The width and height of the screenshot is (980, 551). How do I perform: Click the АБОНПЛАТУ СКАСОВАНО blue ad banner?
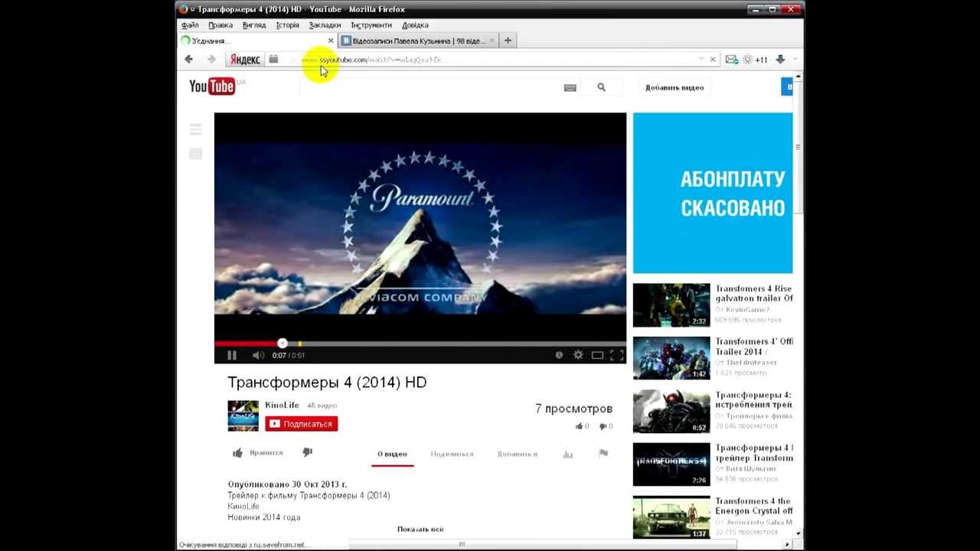pyautogui.click(x=713, y=193)
